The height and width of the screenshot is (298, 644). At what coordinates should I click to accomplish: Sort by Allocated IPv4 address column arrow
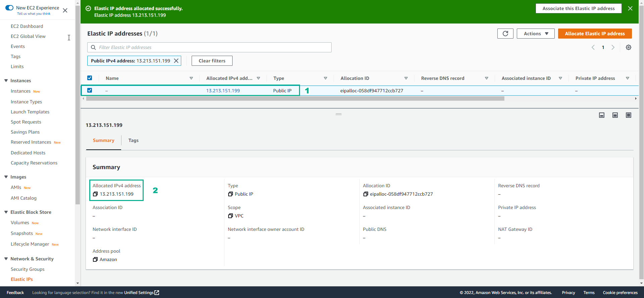click(258, 78)
